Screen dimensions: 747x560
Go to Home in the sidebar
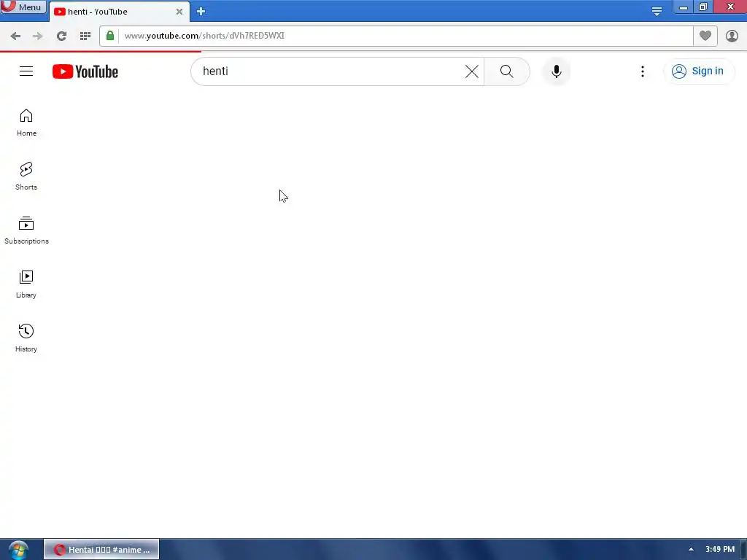point(26,122)
